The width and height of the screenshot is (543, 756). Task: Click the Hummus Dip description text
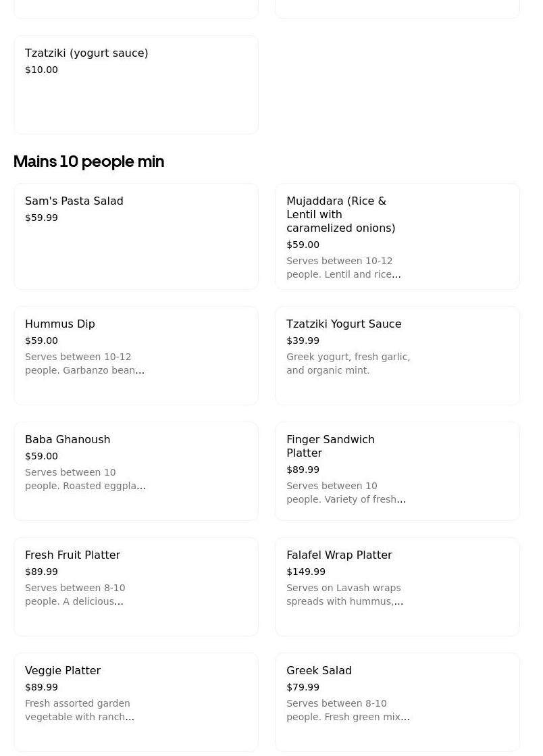pos(84,363)
